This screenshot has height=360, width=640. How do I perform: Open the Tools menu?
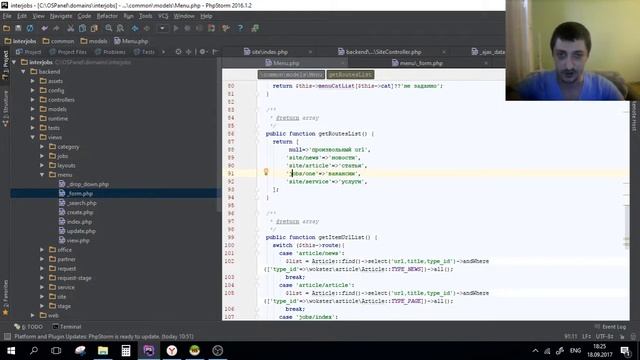145,16
